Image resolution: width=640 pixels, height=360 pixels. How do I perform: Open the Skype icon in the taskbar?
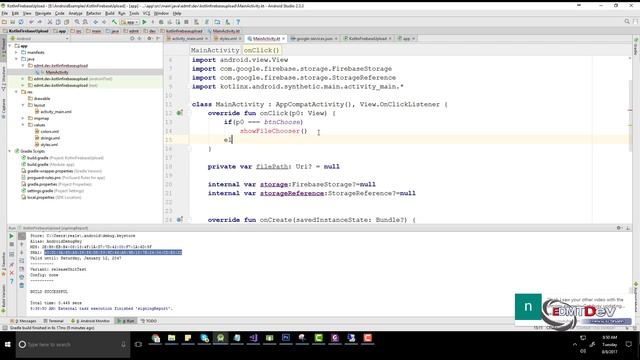click(x=204, y=338)
